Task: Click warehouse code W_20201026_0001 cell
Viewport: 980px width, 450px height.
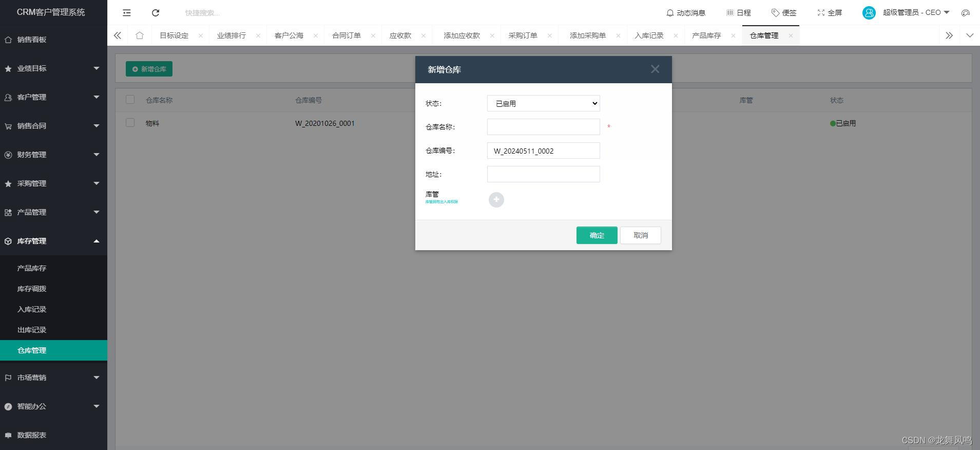Action: (x=325, y=123)
